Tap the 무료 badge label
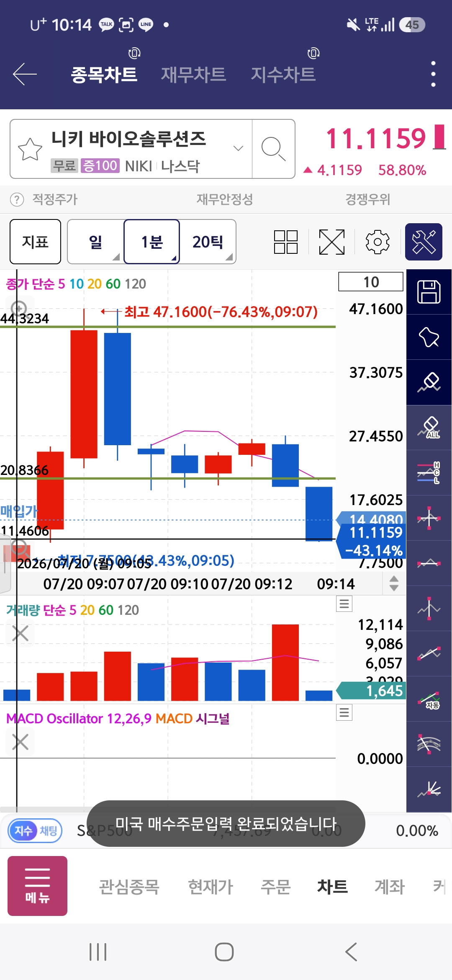This screenshot has width=452, height=980. click(x=64, y=166)
